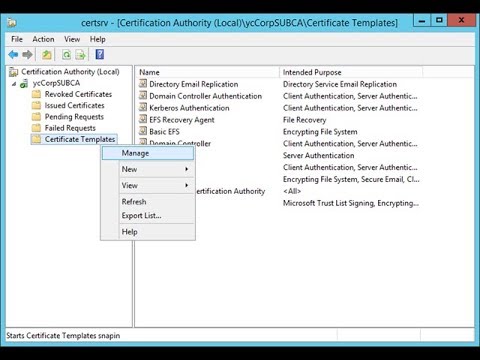The width and height of the screenshot is (480, 360).
Task: Click the Revoked Certificates folder icon
Action: [x=36, y=94]
